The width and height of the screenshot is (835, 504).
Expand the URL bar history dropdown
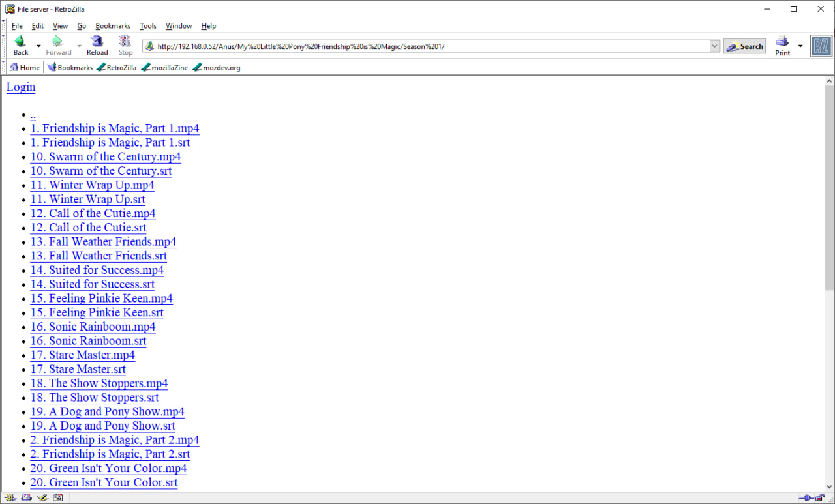[714, 46]
